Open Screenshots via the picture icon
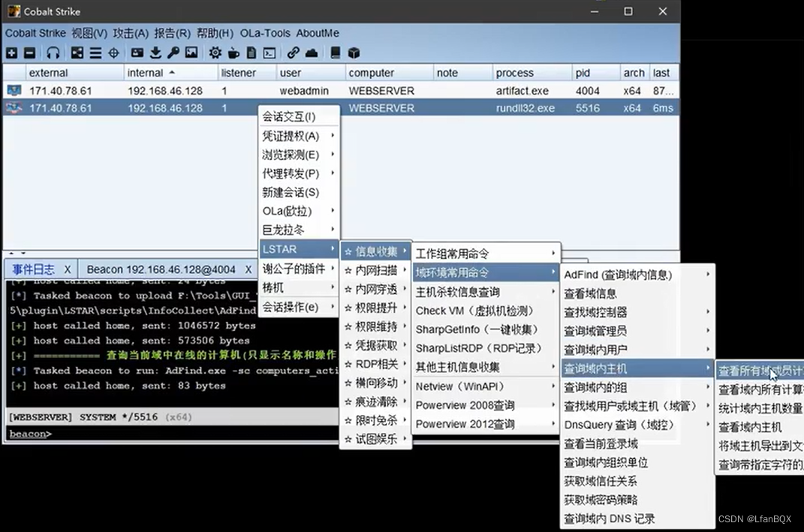804x532 pixels. tap(191, 53)
